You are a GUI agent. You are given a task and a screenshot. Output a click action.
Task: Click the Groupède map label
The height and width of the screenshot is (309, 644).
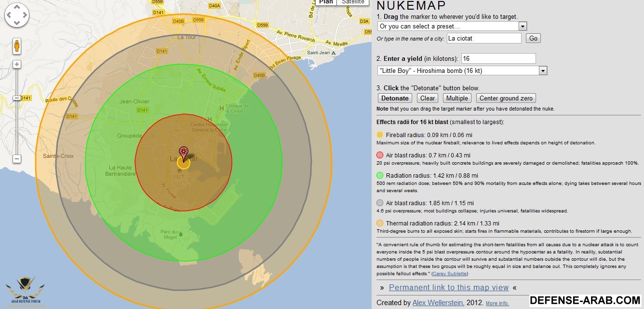130,136
